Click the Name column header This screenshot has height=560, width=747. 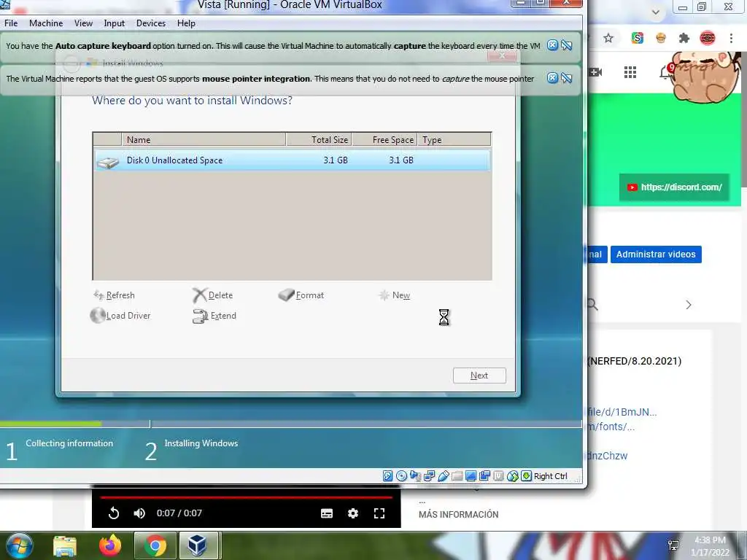click(x=204, y=139)
